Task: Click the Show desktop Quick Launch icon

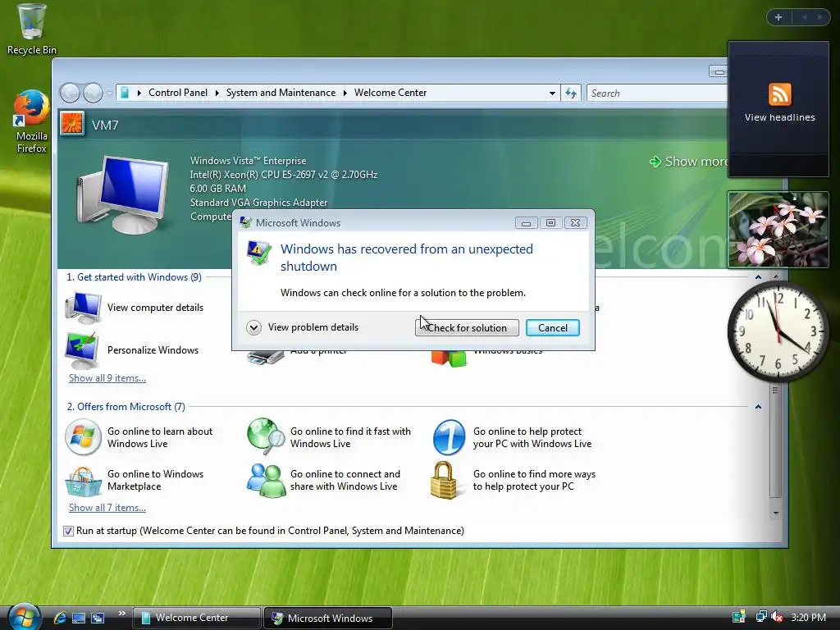Action: pos(79,619)
